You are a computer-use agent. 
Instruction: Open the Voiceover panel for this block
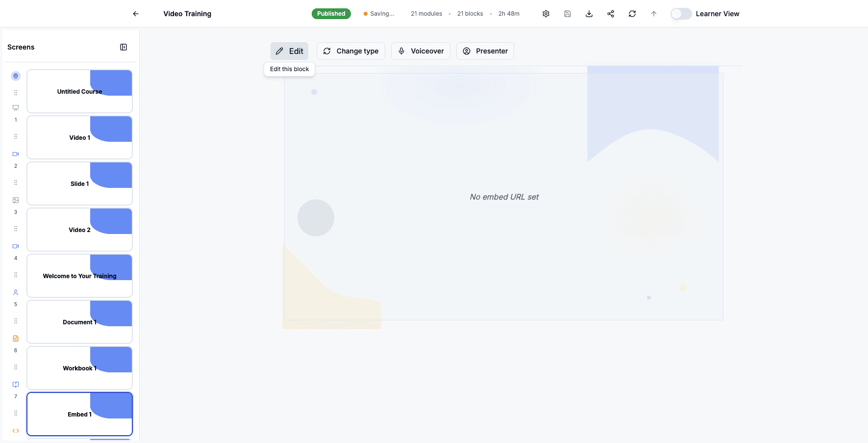pos(421,51)
